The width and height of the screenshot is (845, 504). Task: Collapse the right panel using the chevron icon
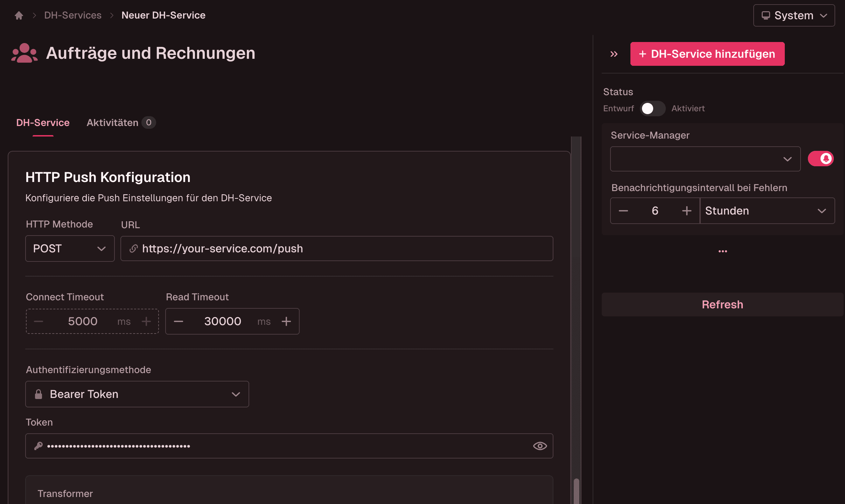(614, 54)
